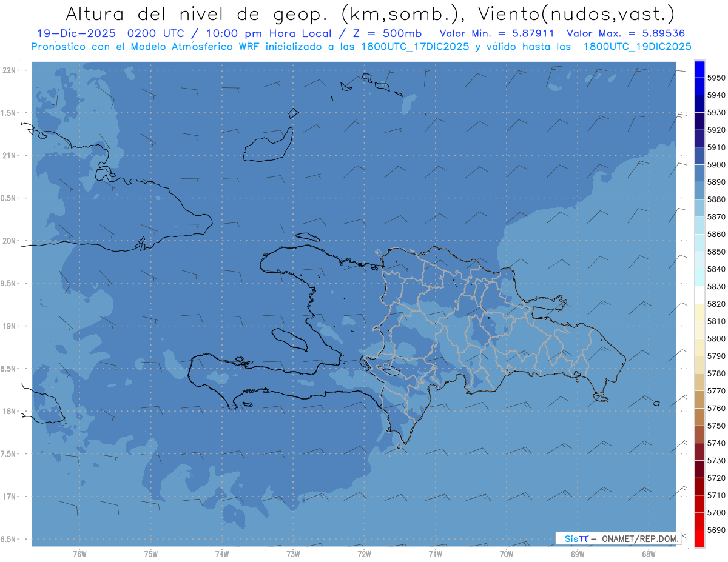728x562 pixels.
Task: Click the 75W longitude axis label
Action: pos(150,554)
